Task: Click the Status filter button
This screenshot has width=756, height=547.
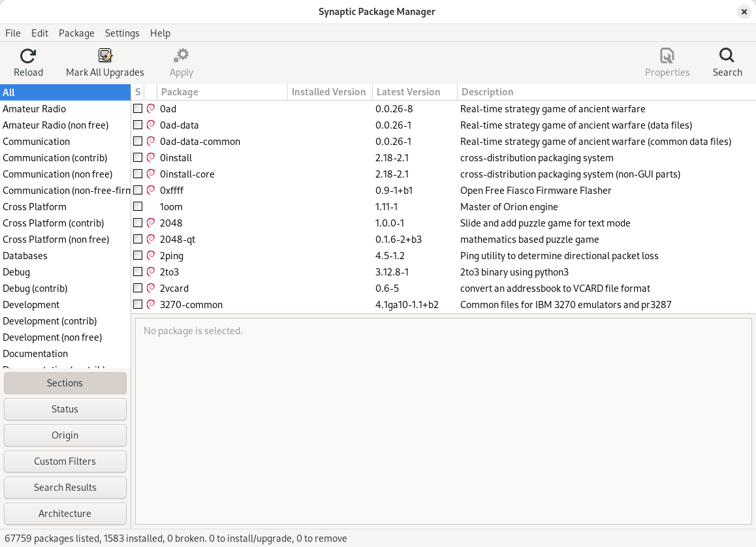Action: pyautogui.click(x=65, y=409)
